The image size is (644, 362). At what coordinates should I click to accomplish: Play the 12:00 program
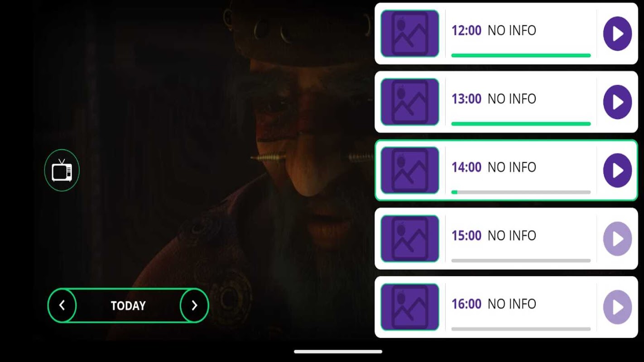click(x=617, y=33)
